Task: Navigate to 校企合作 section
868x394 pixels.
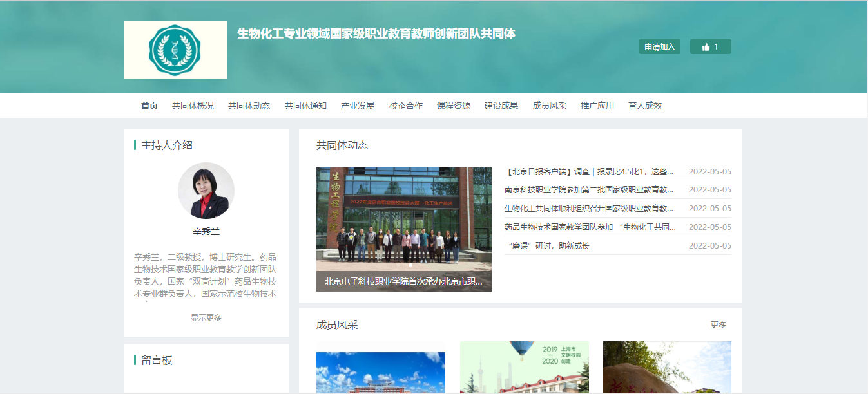Action: point(405,106)
